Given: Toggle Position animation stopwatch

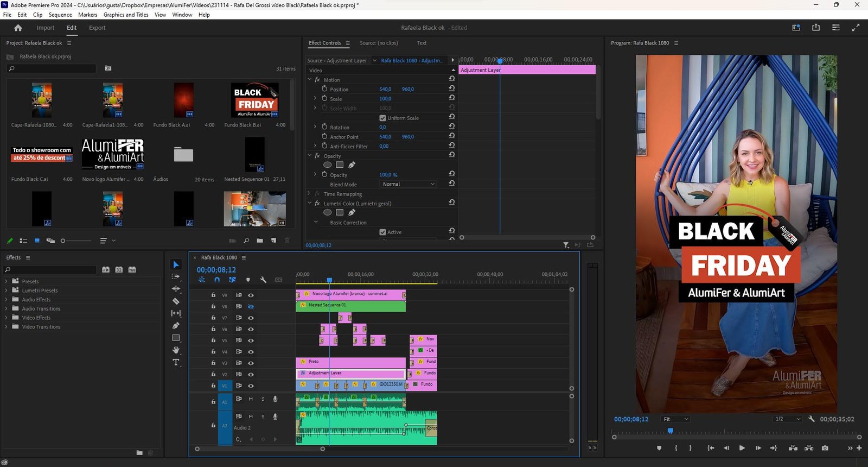Looking at the screenshot, I should point(324,89).
